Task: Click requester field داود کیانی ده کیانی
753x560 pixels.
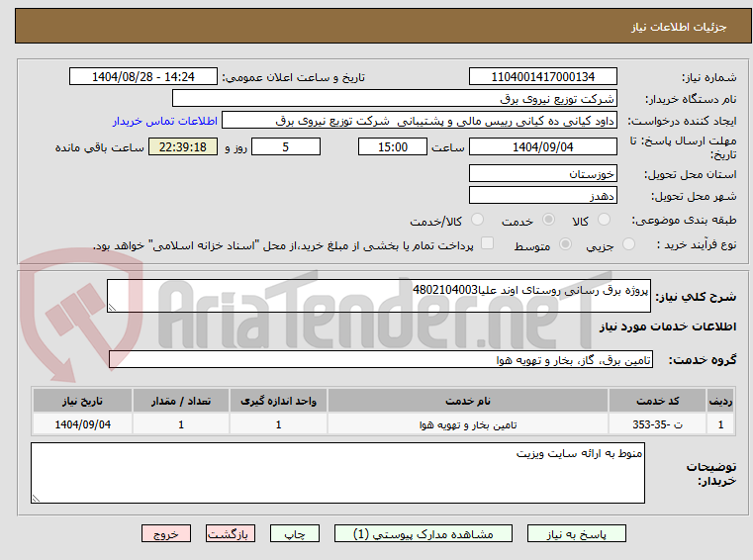Action: coord(420,121)
